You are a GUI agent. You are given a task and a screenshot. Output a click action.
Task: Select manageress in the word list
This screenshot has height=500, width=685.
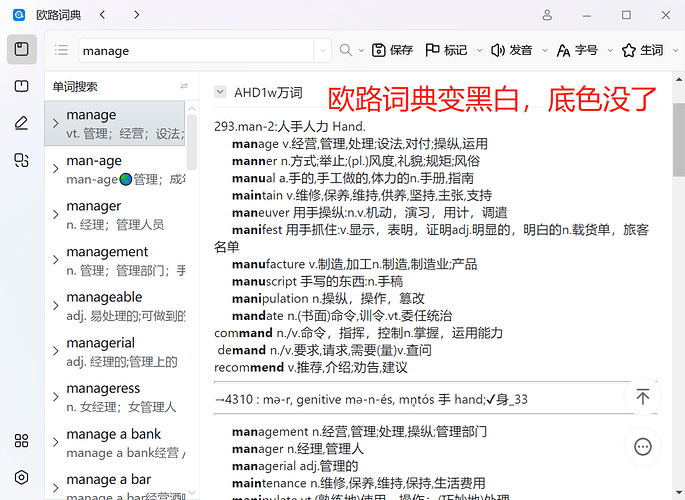[115, 397]
